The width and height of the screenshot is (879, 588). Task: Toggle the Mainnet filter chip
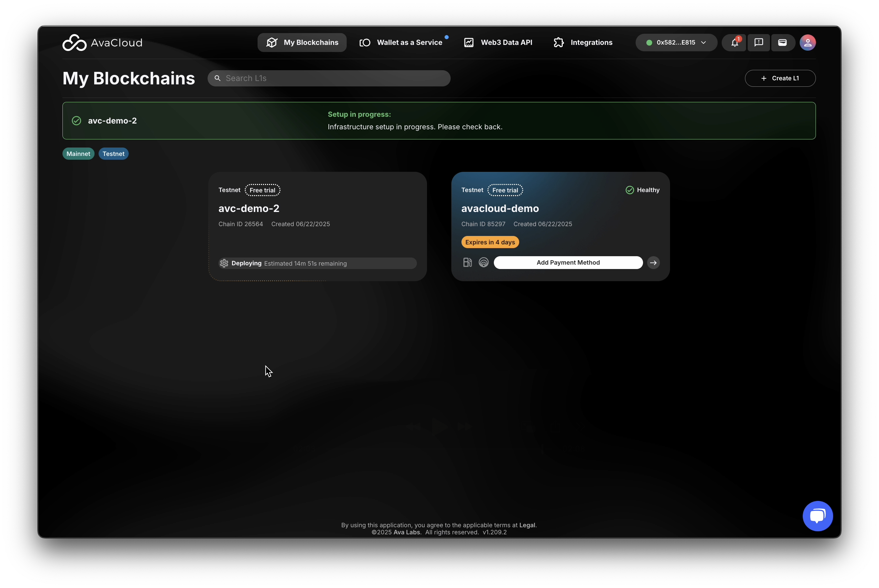[78, 154]
